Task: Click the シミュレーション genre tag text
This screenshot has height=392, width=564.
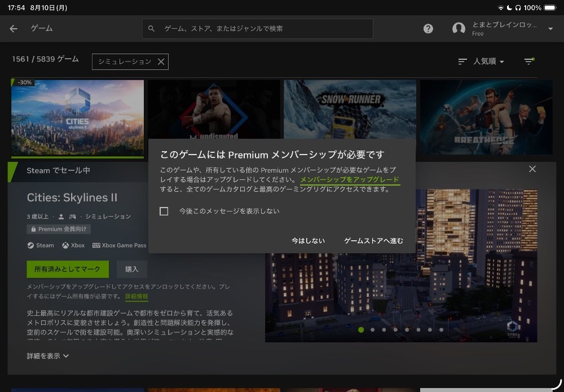Action: (x=108, y=217)
